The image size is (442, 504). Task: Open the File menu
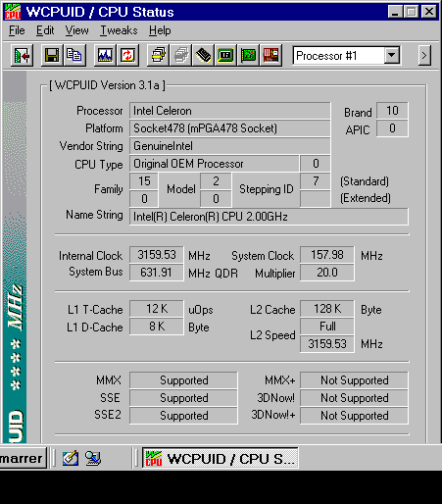pyautogui.click(x=17, y=30)
